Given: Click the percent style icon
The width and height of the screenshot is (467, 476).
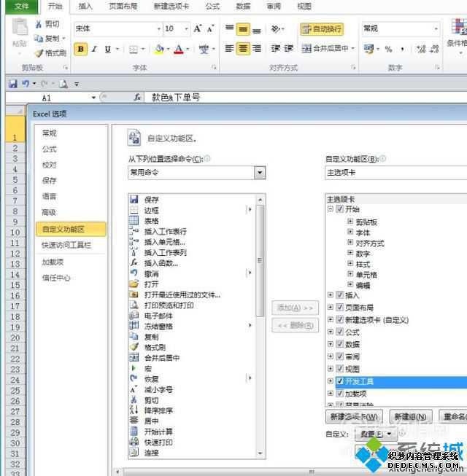Looking at the screenshot, I should pos(388,49).
